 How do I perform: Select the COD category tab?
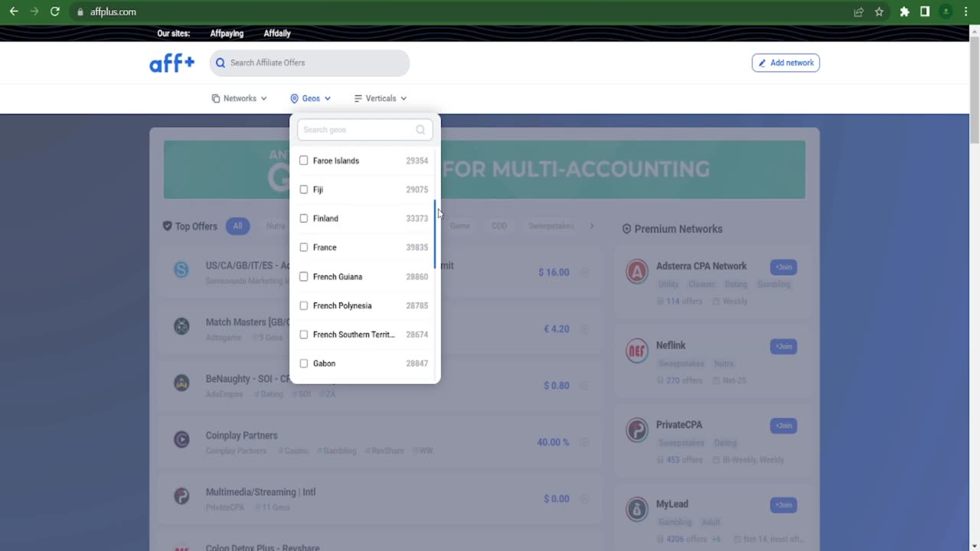[499, 226]
